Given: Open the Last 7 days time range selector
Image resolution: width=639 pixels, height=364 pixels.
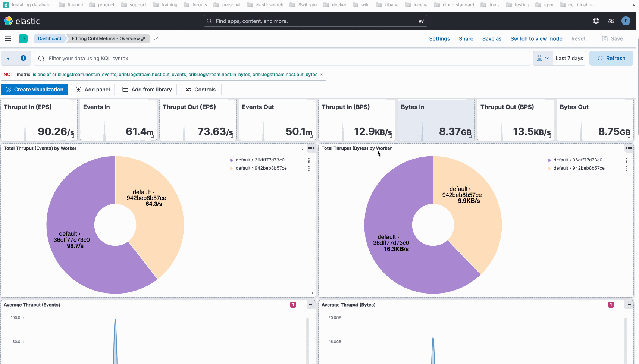Looking at the screenshot, I should 569,58.
